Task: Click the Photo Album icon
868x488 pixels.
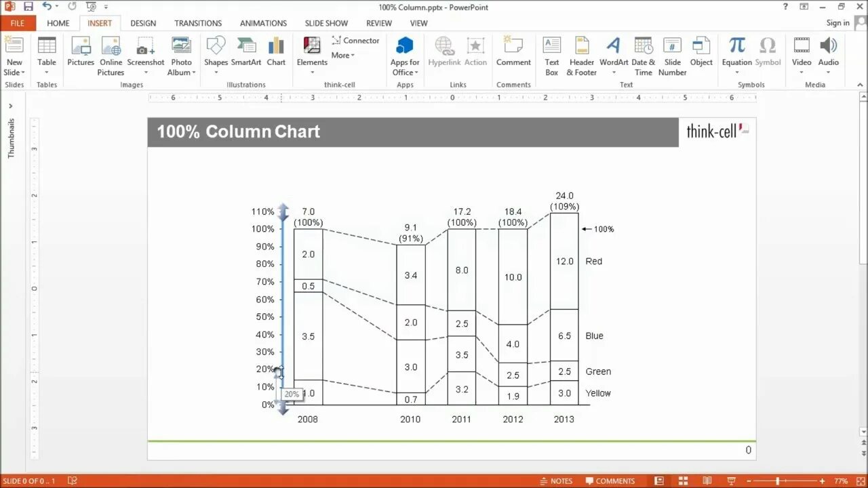Action: tap(181, 45)
